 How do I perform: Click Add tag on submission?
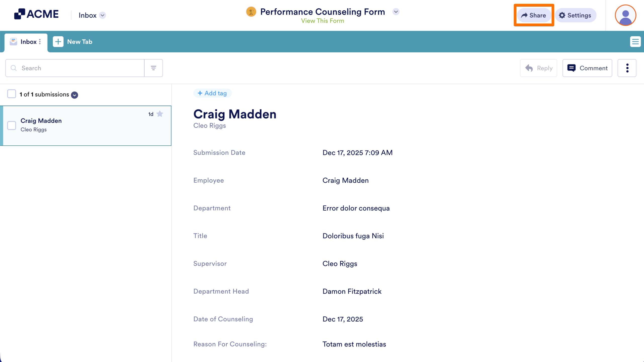(212, 93)
